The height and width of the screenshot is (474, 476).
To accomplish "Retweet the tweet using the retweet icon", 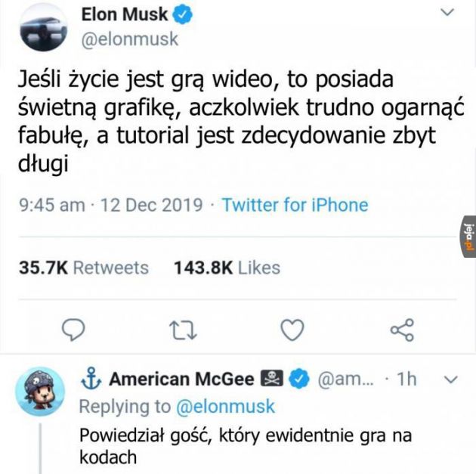I will coord(181,329).
